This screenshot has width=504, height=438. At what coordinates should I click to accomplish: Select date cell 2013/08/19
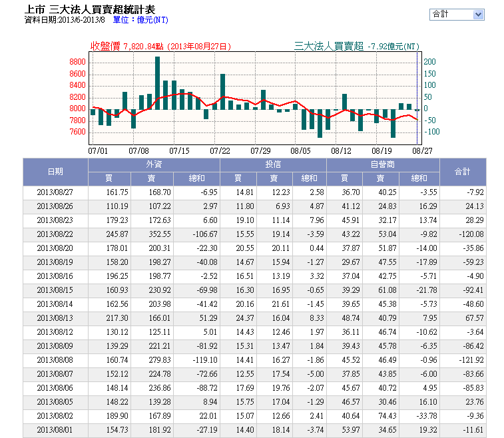[55, 262]
